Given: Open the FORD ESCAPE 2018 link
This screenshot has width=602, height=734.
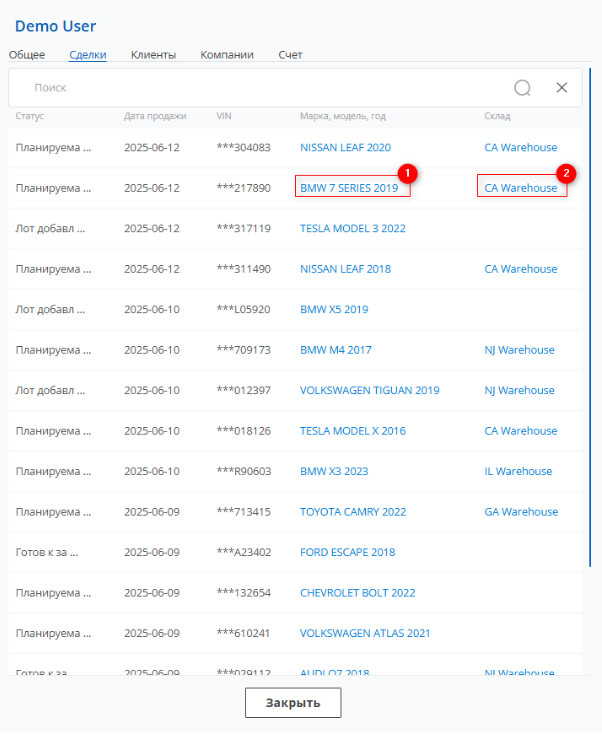Looking at the screenshot, I should coord(348,552).
